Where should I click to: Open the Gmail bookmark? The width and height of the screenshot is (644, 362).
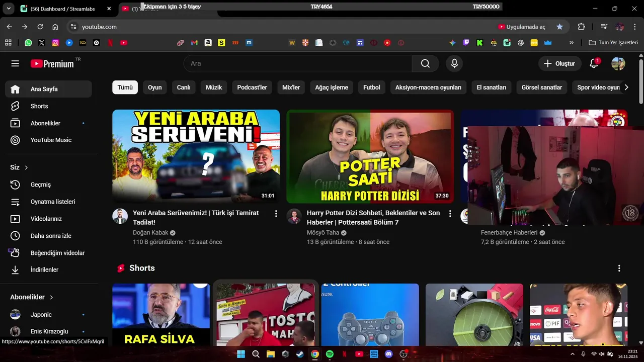coord(194,43)
